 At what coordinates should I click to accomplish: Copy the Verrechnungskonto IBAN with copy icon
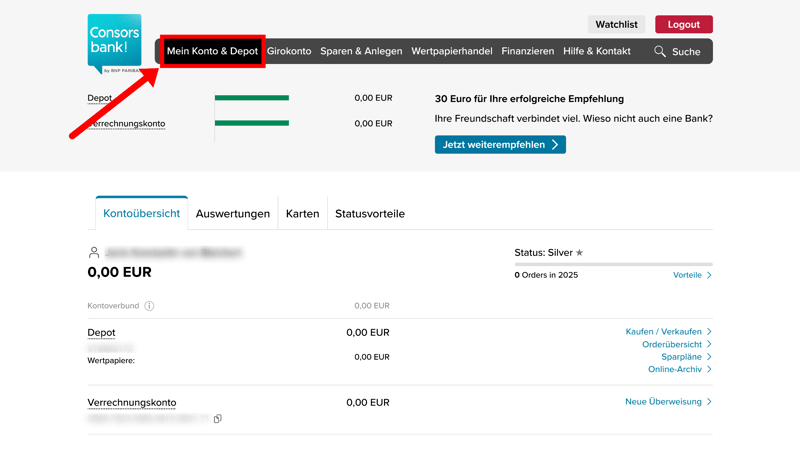click(x=217, y=419)
